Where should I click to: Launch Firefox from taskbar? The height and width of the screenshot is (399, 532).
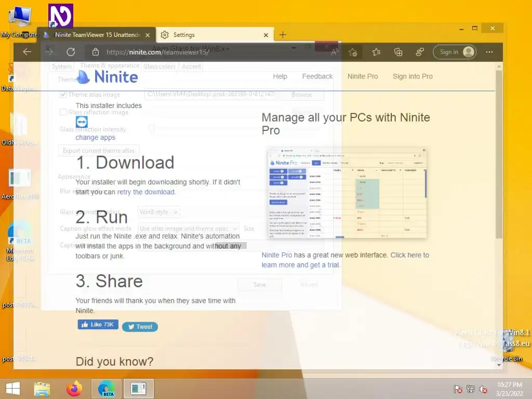[x=74, y=389]
